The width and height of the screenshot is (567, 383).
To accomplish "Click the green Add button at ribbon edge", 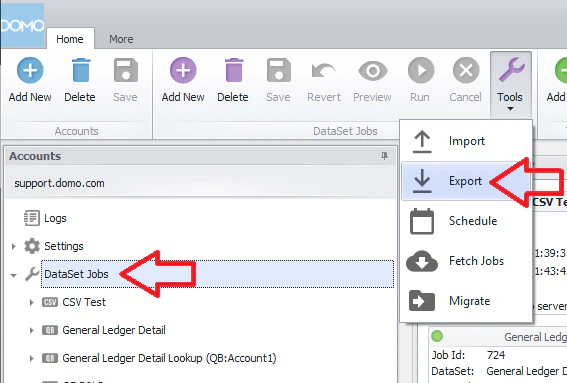I will pos(557,80).
